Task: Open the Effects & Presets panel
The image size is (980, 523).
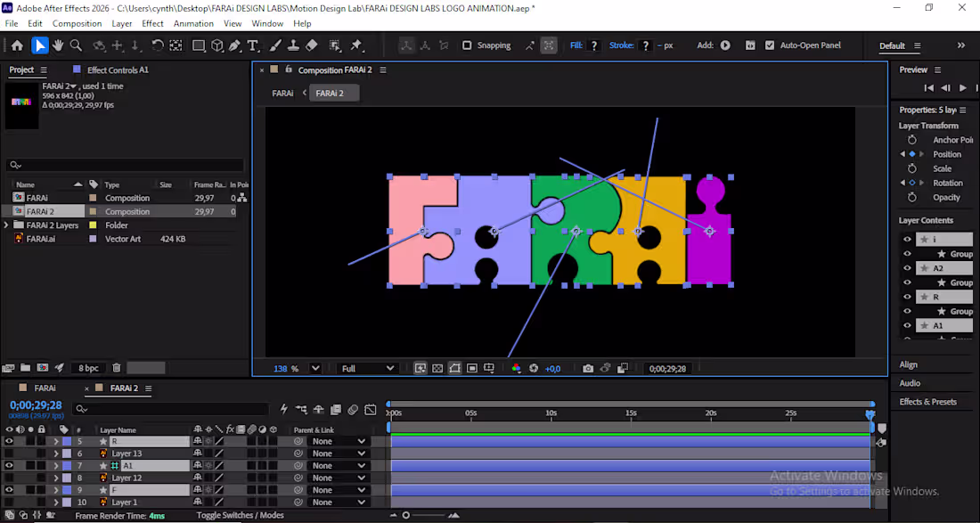Action: 928,402
